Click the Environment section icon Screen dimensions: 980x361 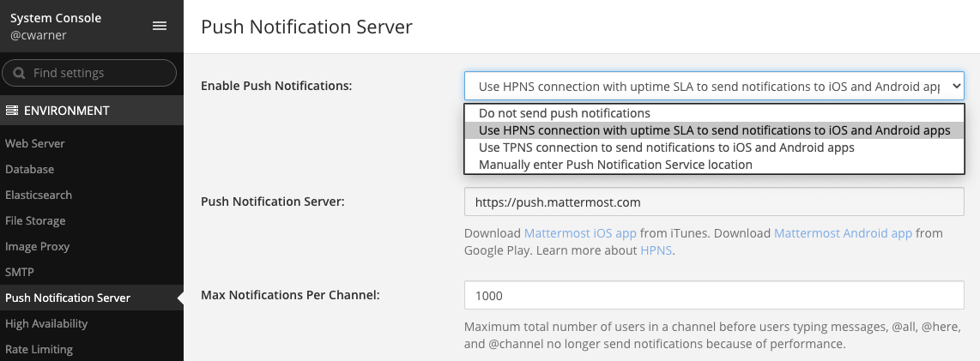[12, 111]
